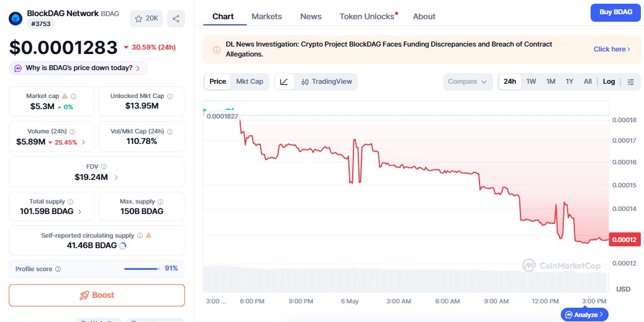Toggle the Mkt Cap chart view
The image size is (644, 322).
(x=250, y=82)
